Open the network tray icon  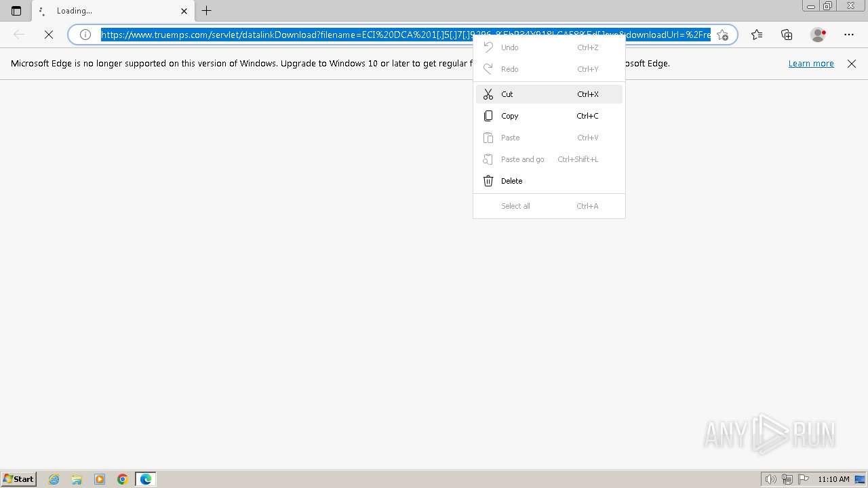[787, 479]
